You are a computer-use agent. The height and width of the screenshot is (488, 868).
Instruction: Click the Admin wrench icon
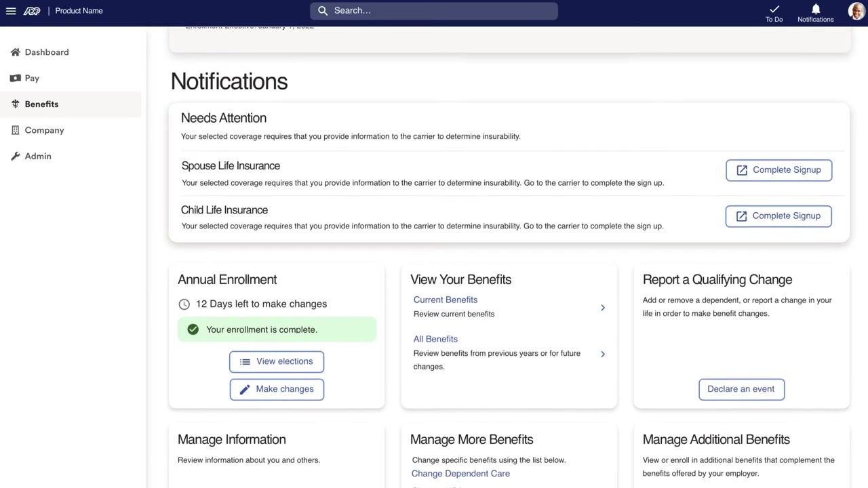tap(15, 157)
